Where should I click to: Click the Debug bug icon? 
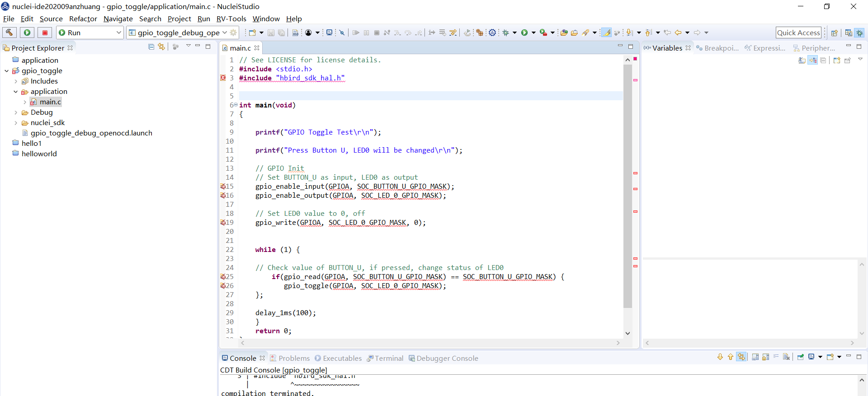tap(506, 33)
